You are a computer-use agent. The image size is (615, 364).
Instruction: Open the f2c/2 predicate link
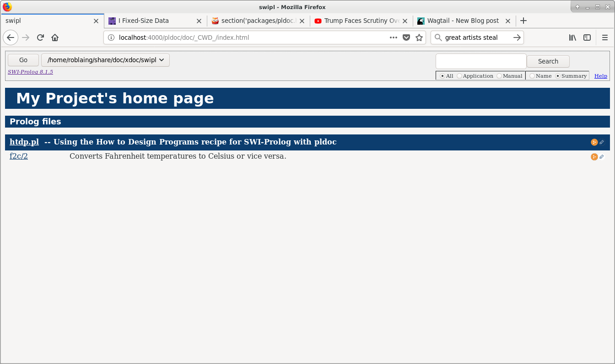pyautogui.click(x=19, y=156)
